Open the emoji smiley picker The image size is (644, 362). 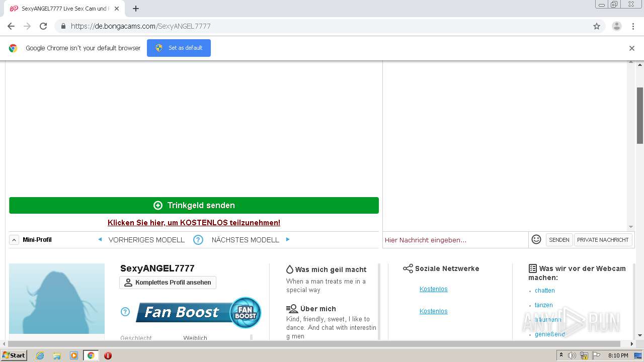pos(536,239)
